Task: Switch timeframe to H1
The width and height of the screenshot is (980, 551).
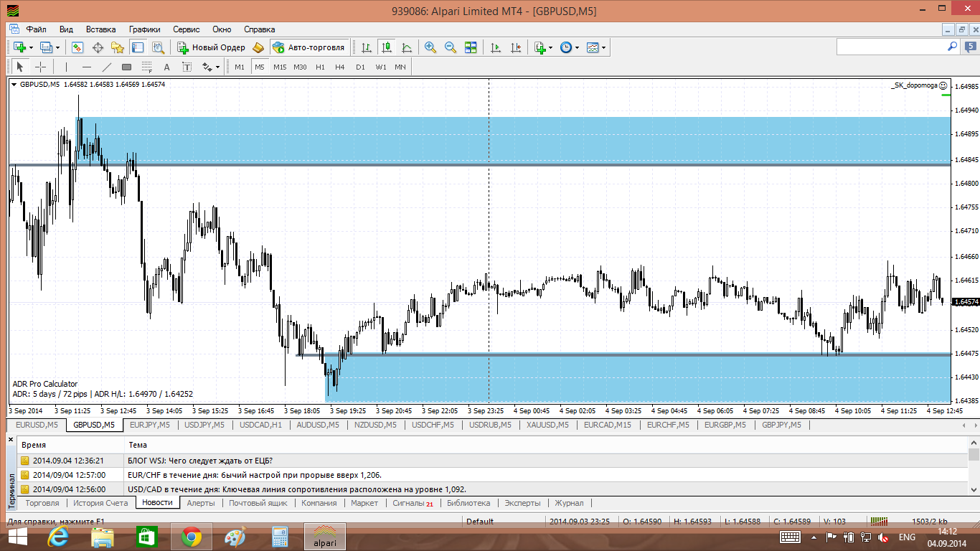Action: (x=320, y=67)
